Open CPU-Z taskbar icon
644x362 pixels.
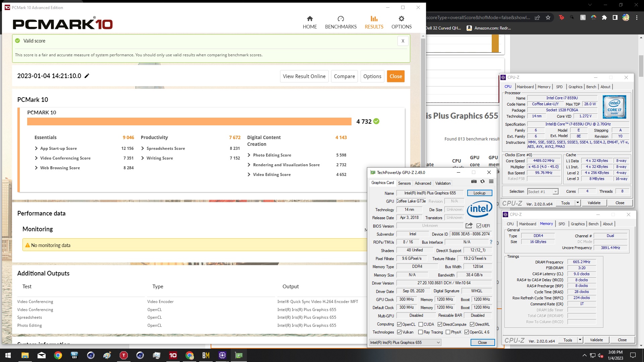[222, 355]
